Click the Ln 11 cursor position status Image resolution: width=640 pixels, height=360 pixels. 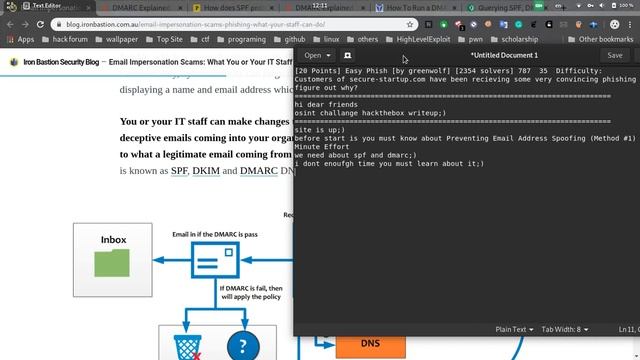[629, 329]
